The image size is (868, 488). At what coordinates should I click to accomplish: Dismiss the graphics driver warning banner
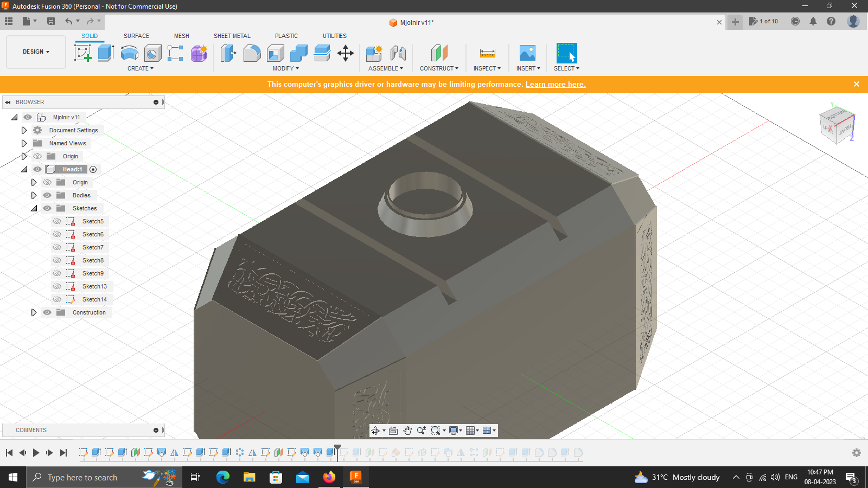[857, 84]
